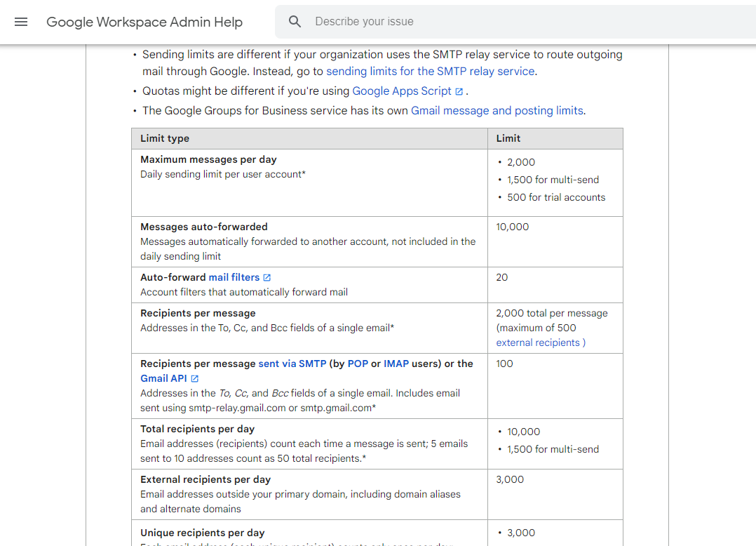
Task: Click the '20' auto-forward filters limit
Action: pos(502,277)
